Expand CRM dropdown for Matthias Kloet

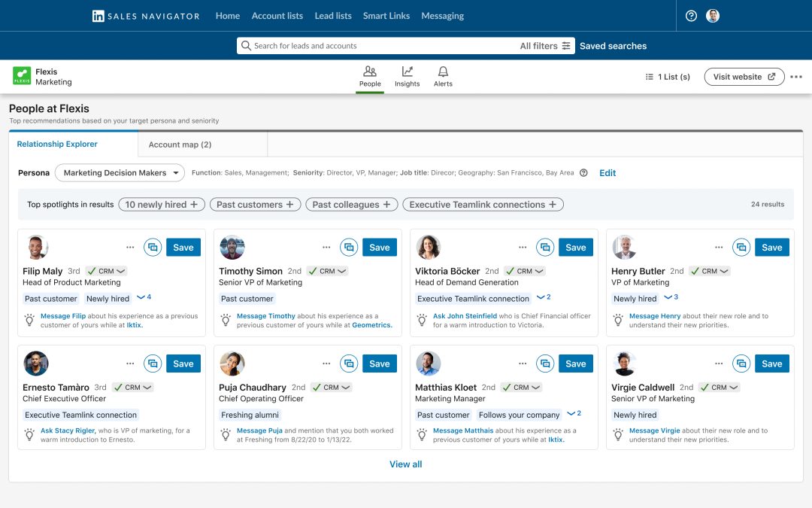pyautogui.click(x=522, y=388)
